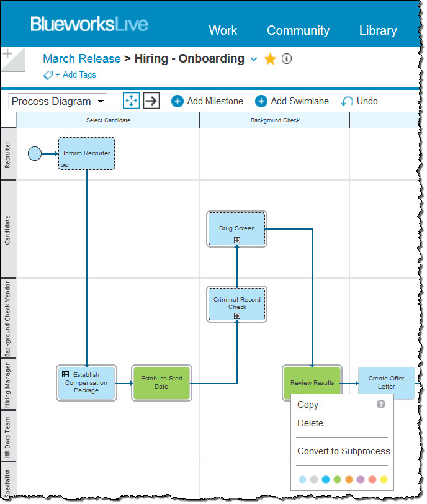Select the move/pan diagram tool icon
427x504 pixels.
coord(131,101)
